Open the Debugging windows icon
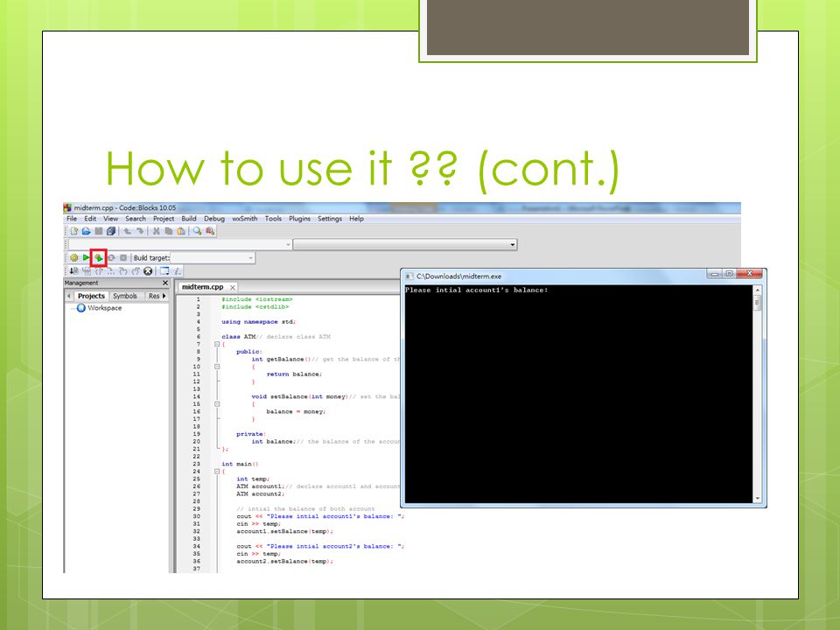Image resolution: width=840 pixels, height=630 pixels. 164,271
